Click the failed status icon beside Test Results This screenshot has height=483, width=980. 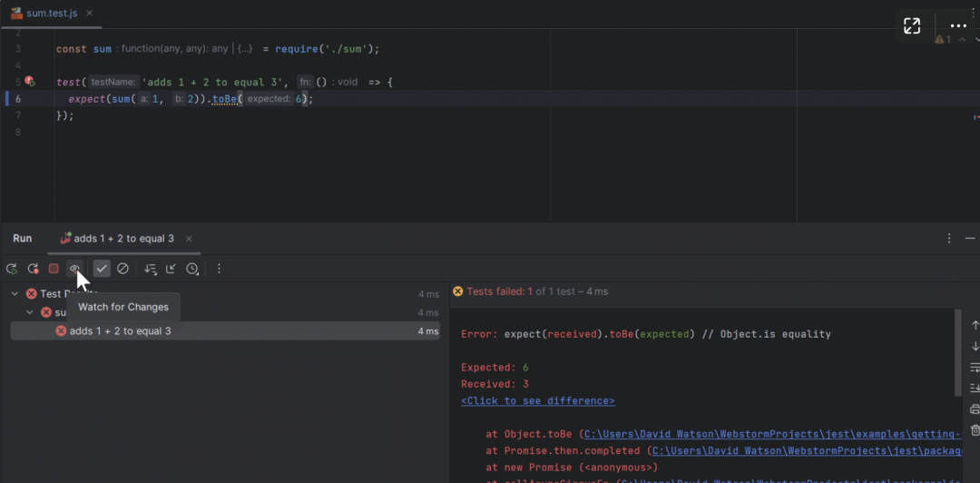(31, 293)
